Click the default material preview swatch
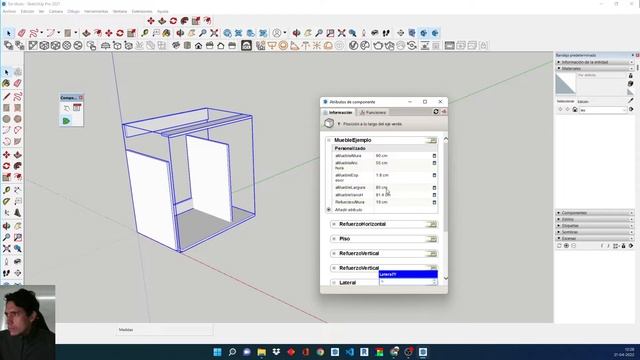 pos(566,84)
